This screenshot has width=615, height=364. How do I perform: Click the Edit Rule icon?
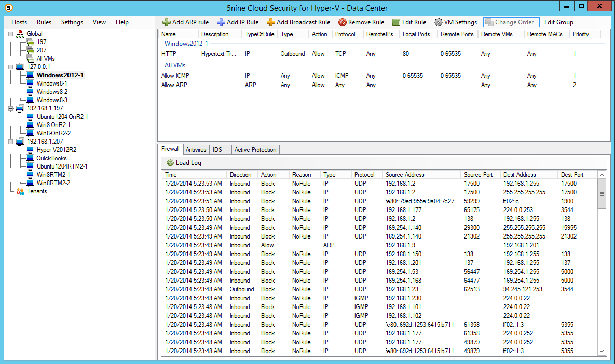396,22
